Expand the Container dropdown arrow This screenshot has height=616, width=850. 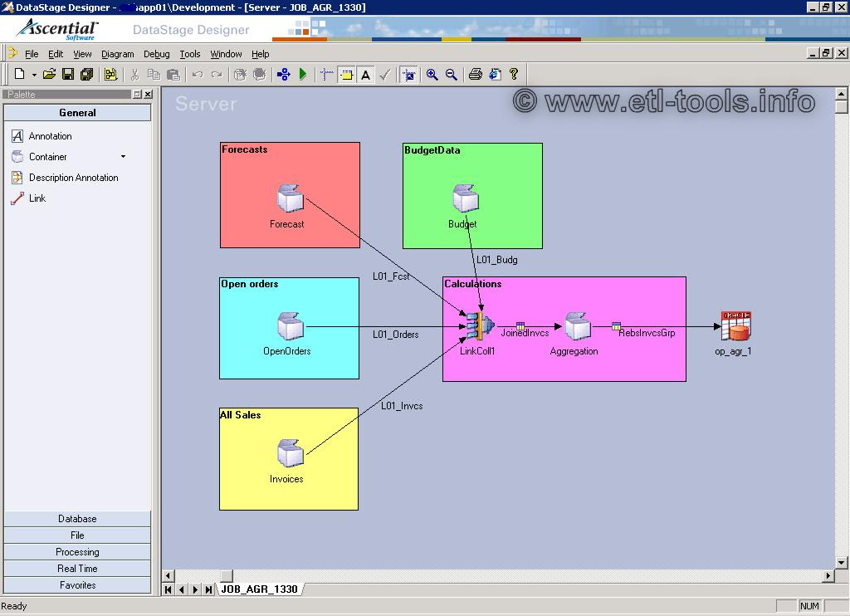point(123,157)
